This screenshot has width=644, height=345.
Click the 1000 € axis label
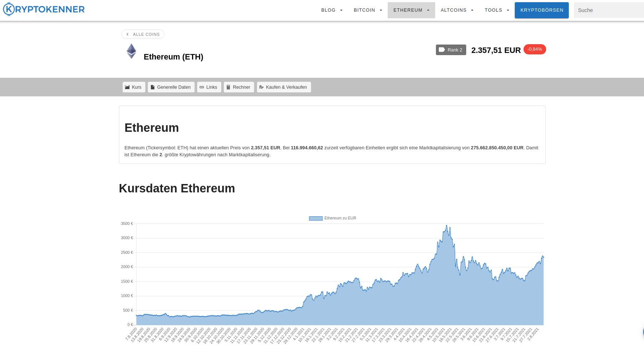coord(127,296)
